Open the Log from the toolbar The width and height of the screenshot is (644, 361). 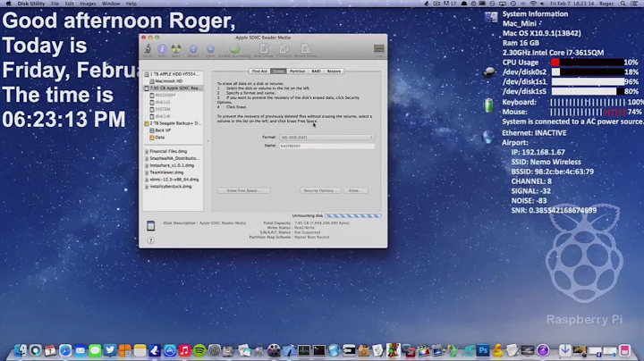click(378, 50)
